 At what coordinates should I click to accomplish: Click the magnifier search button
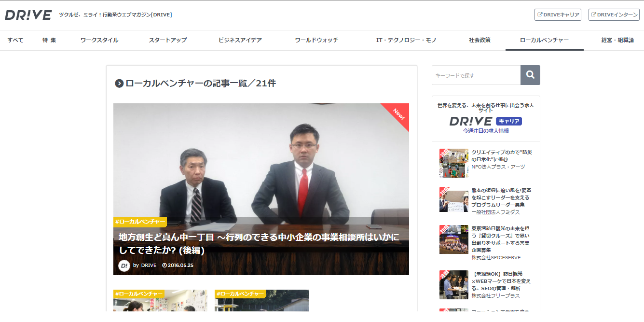tap(530, 75)
